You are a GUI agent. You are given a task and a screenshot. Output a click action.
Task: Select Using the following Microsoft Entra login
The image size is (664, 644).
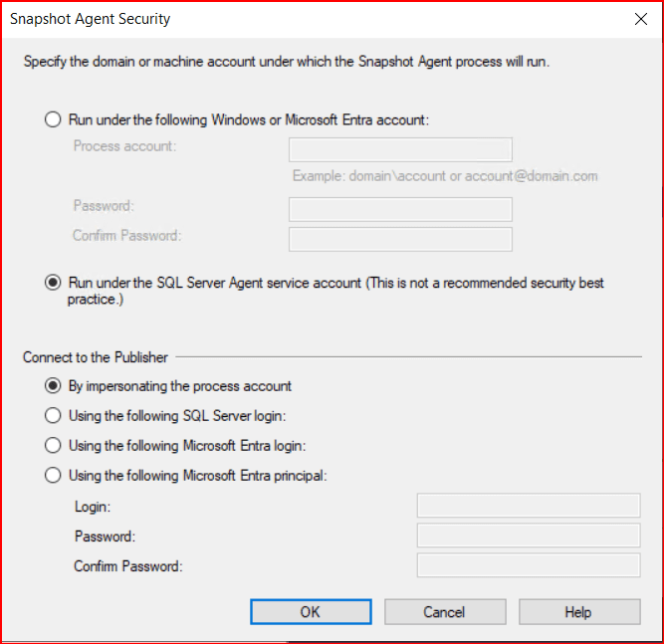53,446
